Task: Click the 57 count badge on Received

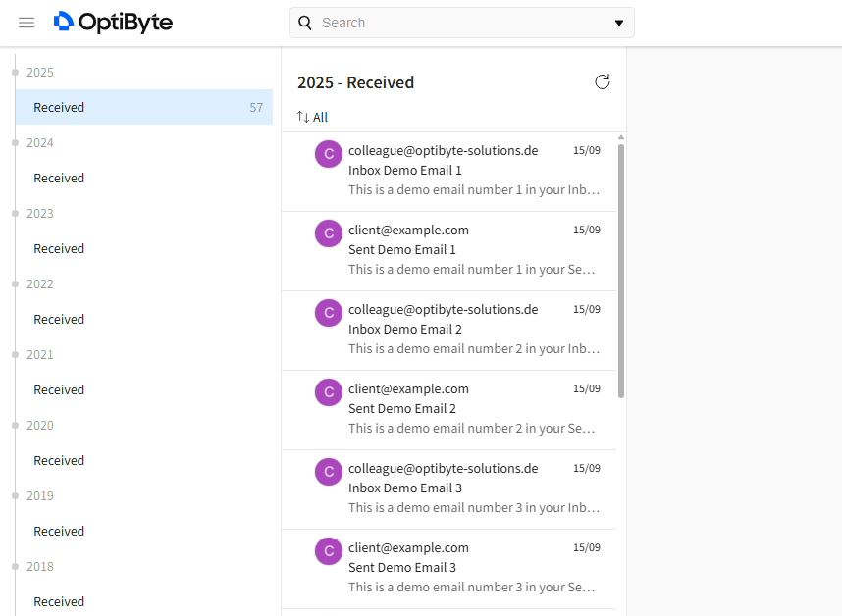Action: pos(256,107)
